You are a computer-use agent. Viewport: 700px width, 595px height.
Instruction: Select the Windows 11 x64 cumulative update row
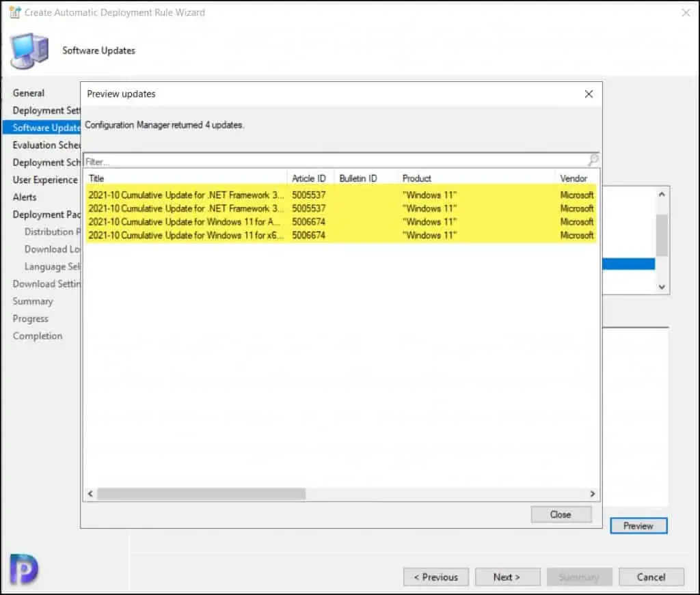coord(186,236)
